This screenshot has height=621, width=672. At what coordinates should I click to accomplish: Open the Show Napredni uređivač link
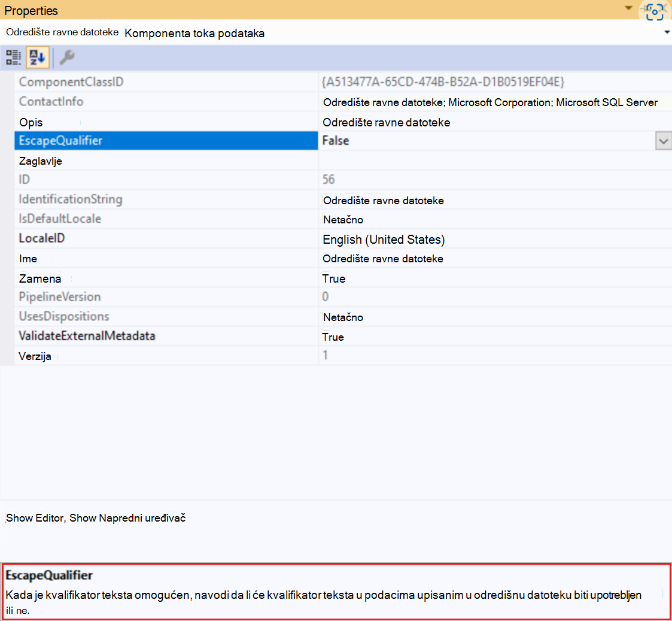[x=127, y=518]
